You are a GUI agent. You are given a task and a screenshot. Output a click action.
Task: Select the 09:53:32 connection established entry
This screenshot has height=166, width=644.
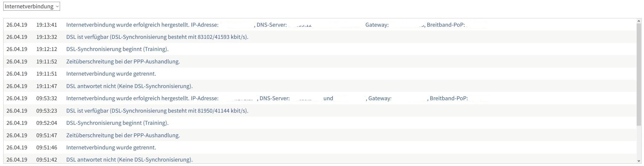click(x=320, y=98)
